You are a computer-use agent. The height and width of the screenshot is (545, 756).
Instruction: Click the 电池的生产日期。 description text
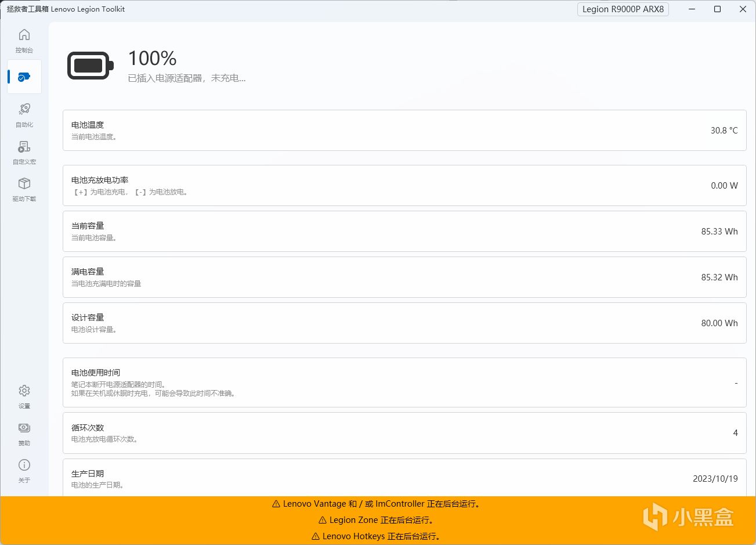(x=98, y=485)
